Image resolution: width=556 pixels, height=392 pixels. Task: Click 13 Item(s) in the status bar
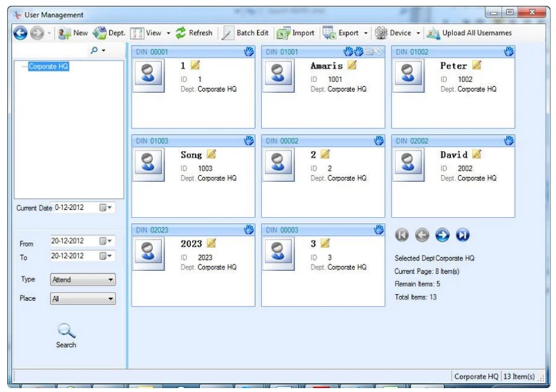518,377
